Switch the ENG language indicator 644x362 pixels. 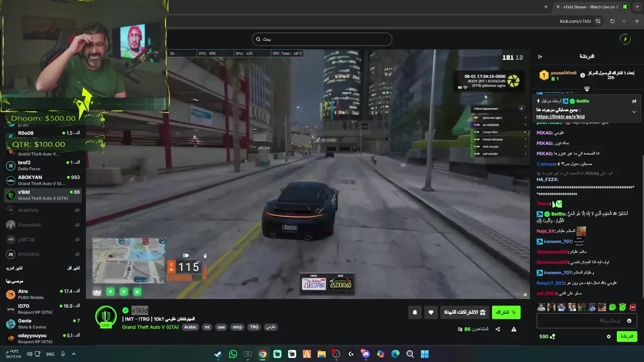click(50, 354)
